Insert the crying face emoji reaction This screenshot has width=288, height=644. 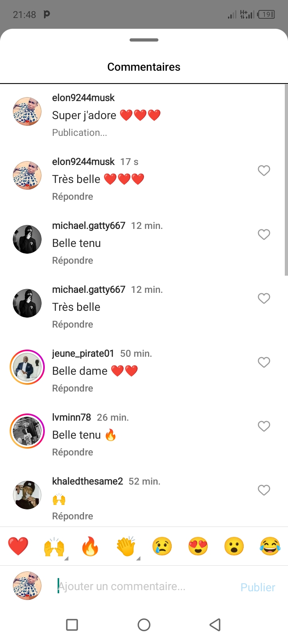click(162, 546)
